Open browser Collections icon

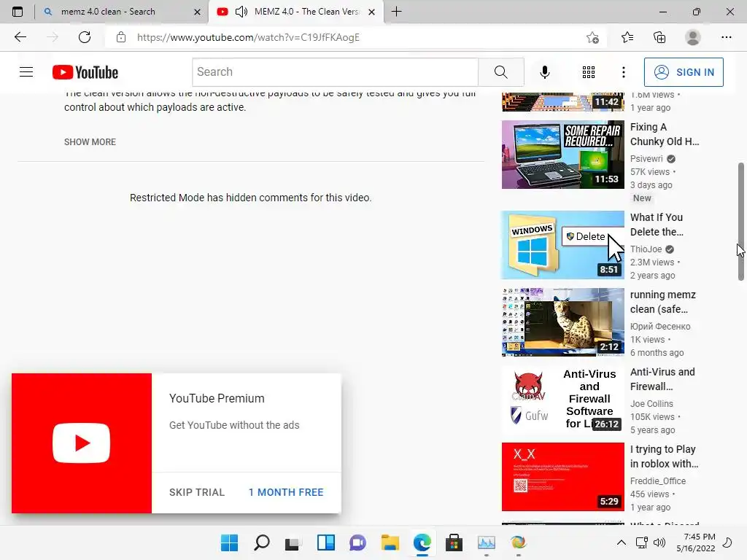pos(659,37)
